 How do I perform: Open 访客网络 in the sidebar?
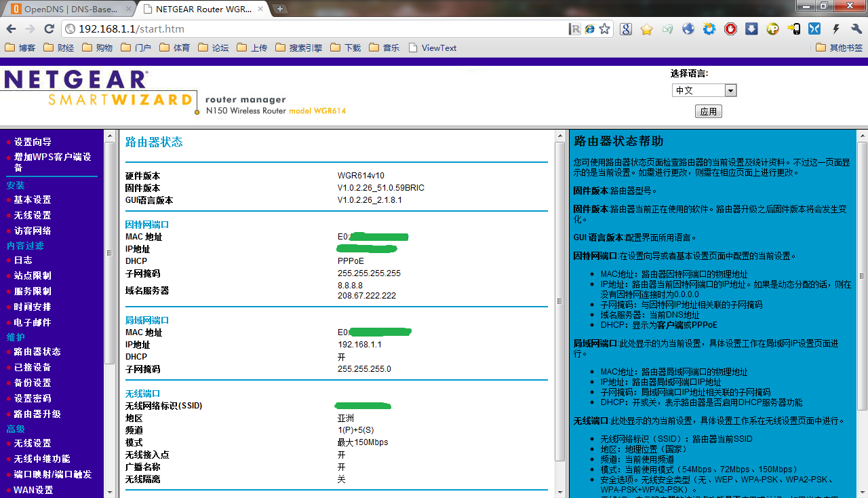coord(33,231)
